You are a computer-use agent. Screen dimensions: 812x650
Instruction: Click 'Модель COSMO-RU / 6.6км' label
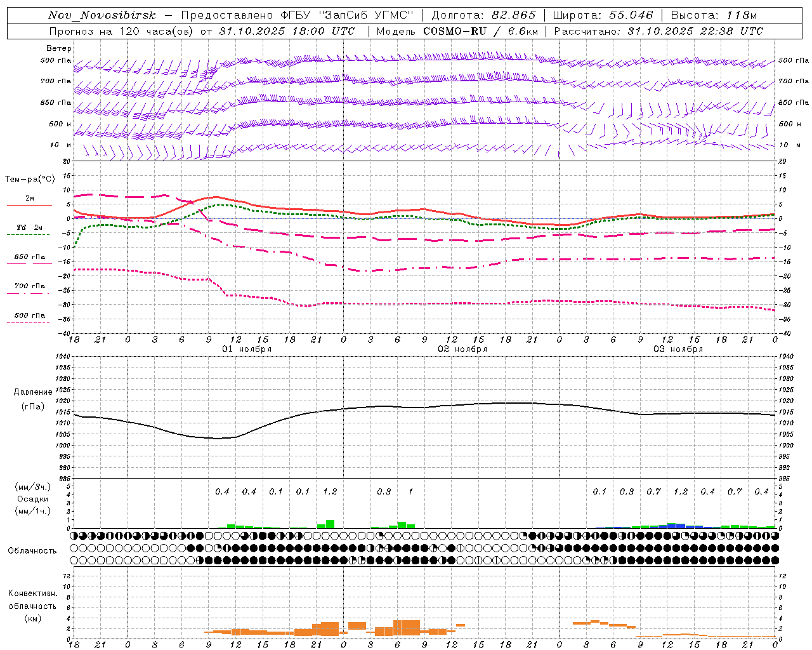pos(457,31)
